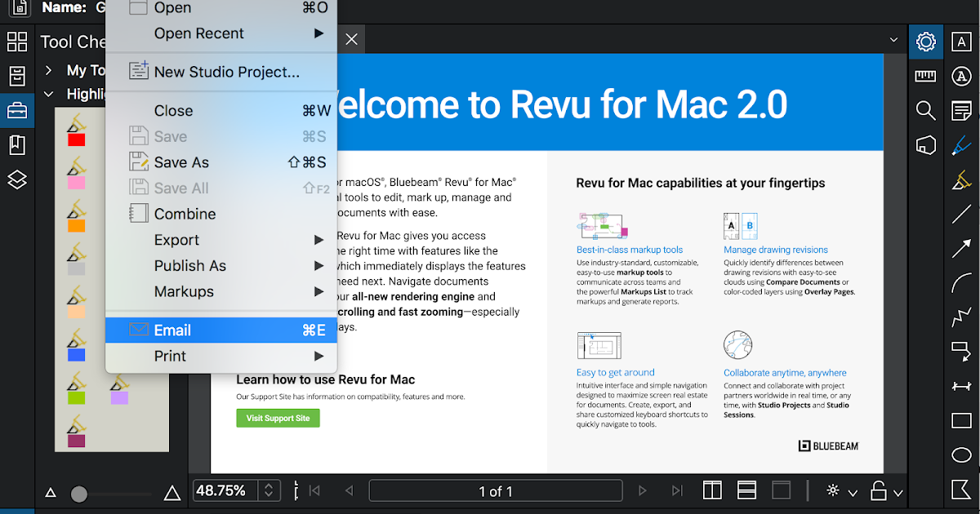Select the blue Pen markup tool

point(961,144)
